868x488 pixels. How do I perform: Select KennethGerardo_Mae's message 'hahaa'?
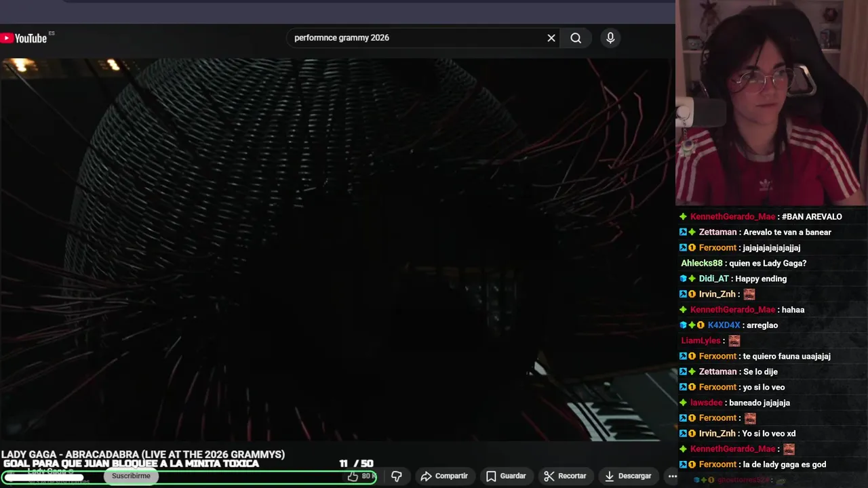tap(793, 310)
